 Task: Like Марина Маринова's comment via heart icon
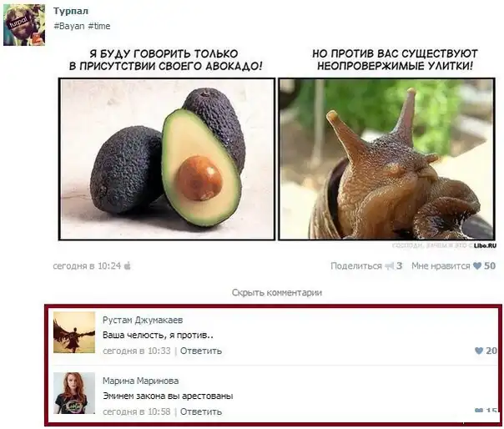click(479, 411)
